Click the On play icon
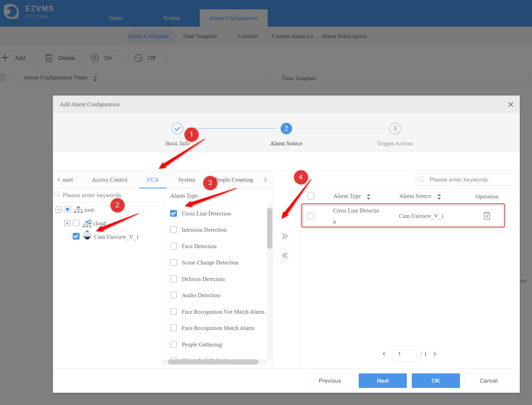Screen dimensions: 532x405 coord(95,58)
